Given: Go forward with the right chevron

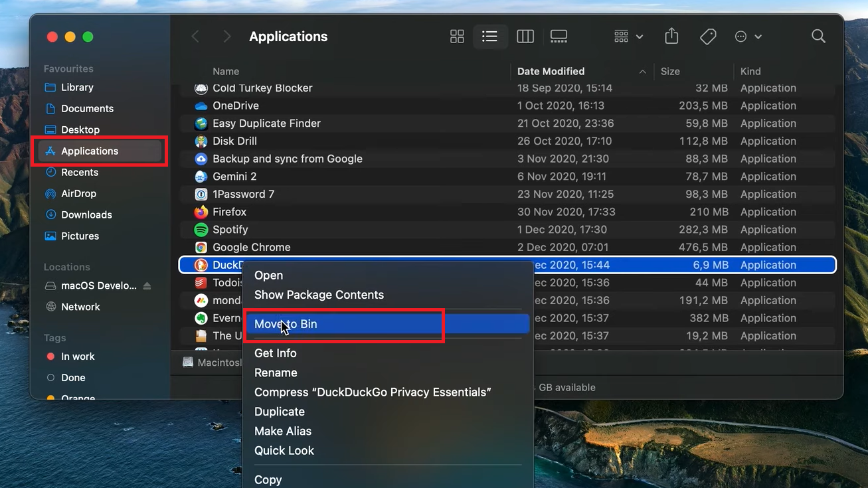Looking at the screenshot, I should click(227, 37).
